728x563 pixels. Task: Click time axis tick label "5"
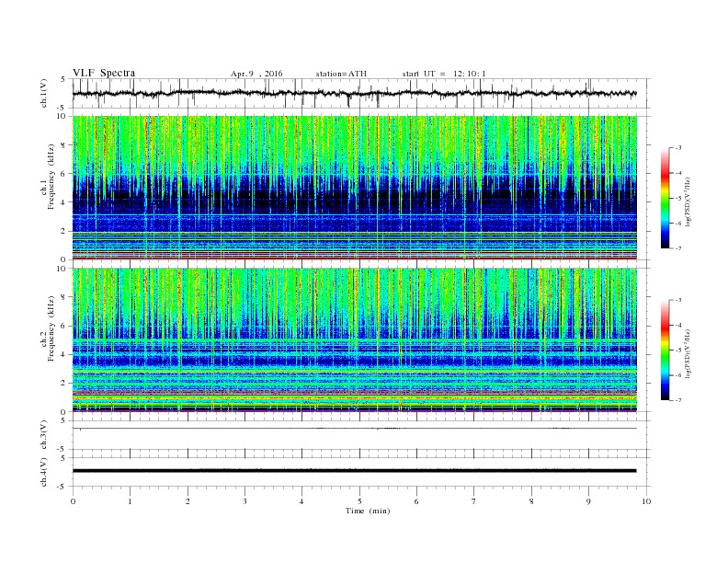coord(359,501)
